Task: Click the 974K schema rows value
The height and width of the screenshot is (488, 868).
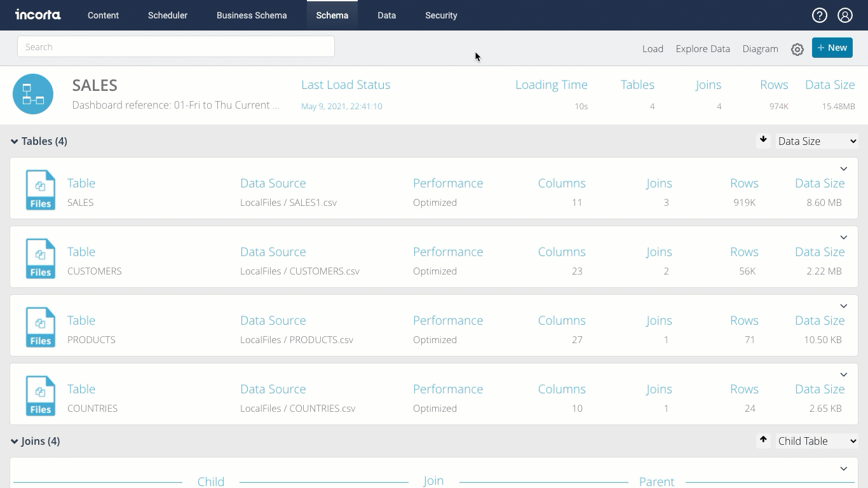Action: (x=778, y=106)
